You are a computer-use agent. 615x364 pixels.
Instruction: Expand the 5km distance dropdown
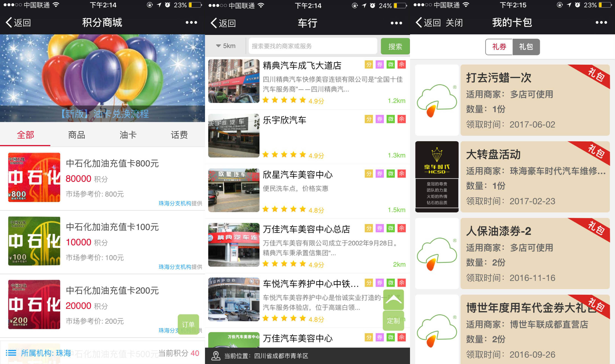225,46
